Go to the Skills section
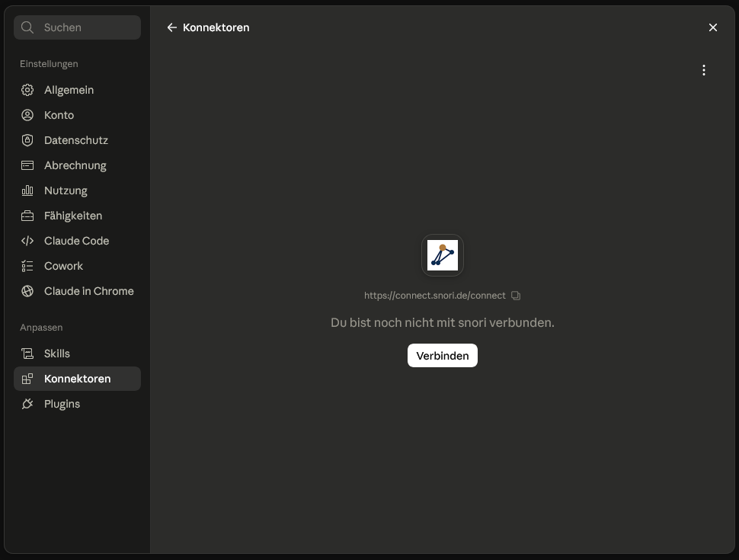Viewport: 739px width, 560px height. coord(77,354)
